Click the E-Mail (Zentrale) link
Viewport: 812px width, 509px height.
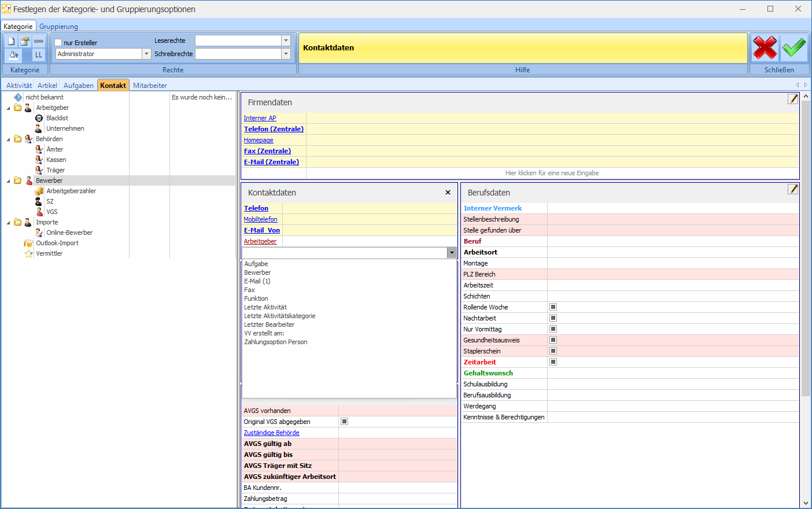[x=271, y=162]
